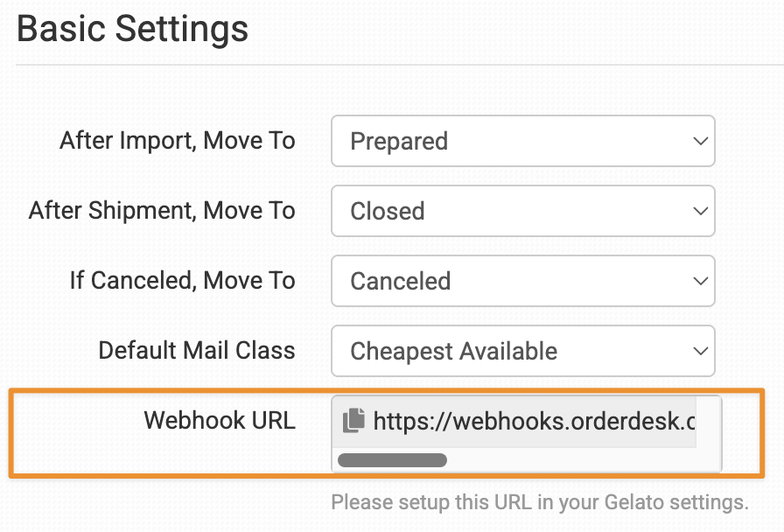Open the After Shipment, Move To dropdown
This screenshot has height=532, width=784.
coord(522,211)
